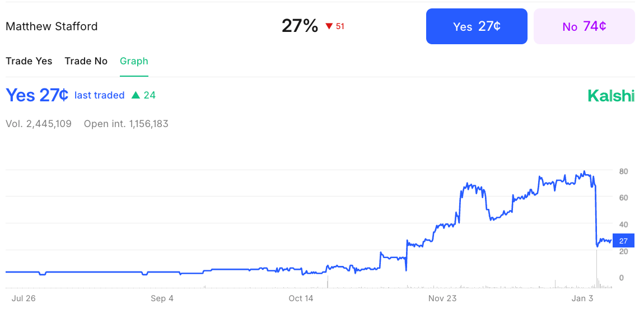This screenshot has width=644, height=318.
Task: Select the Graph tab
Action: [x=134, y=61]
